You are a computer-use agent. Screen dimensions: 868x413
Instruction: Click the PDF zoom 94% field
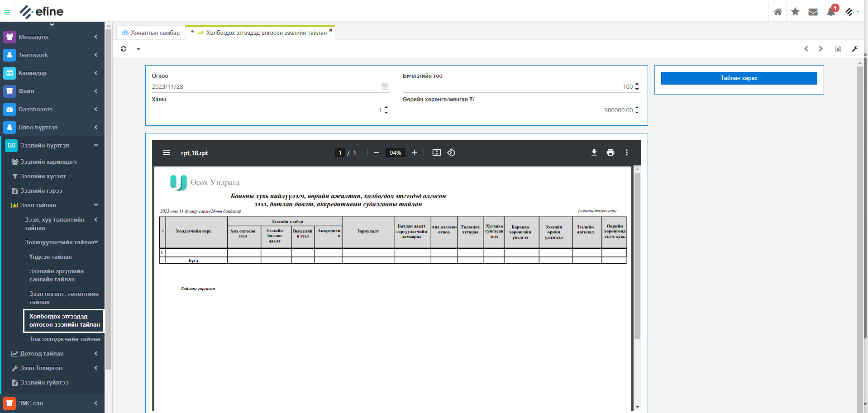(395, 153)
